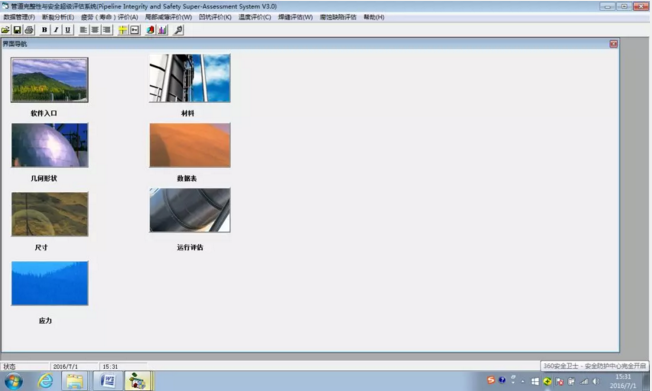Screen dimensions: 652x391
Task: Toggle italic formatting button
Action: [x=56, y=30]
